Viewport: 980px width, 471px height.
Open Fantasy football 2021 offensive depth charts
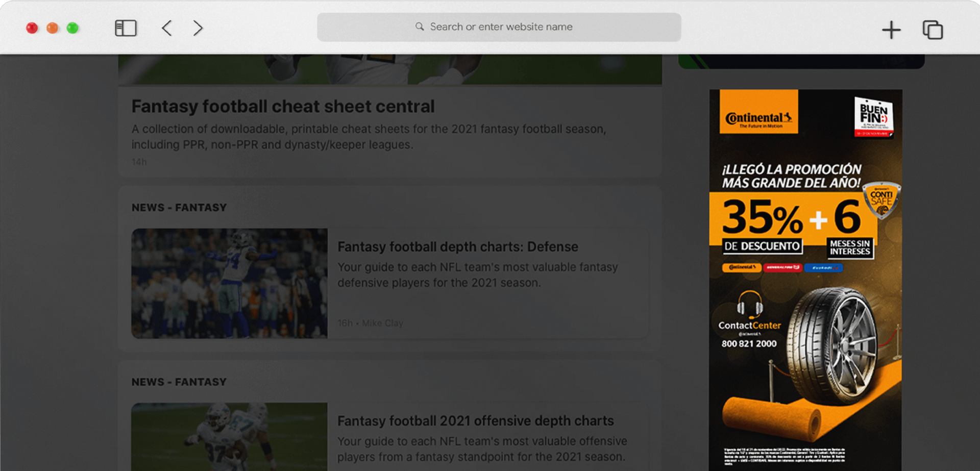pyautogui.click(x=475, y=421)
